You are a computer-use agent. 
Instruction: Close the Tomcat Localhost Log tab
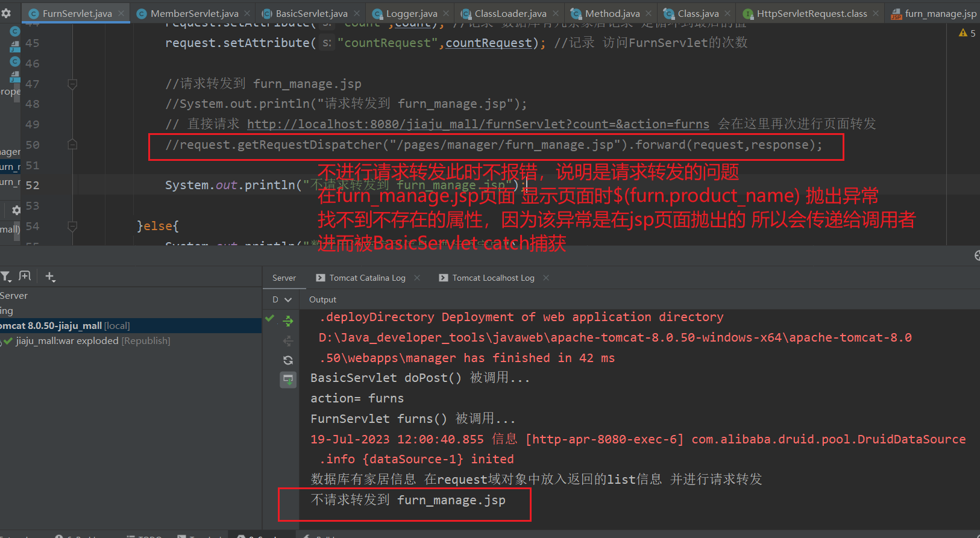coord(546,278)
